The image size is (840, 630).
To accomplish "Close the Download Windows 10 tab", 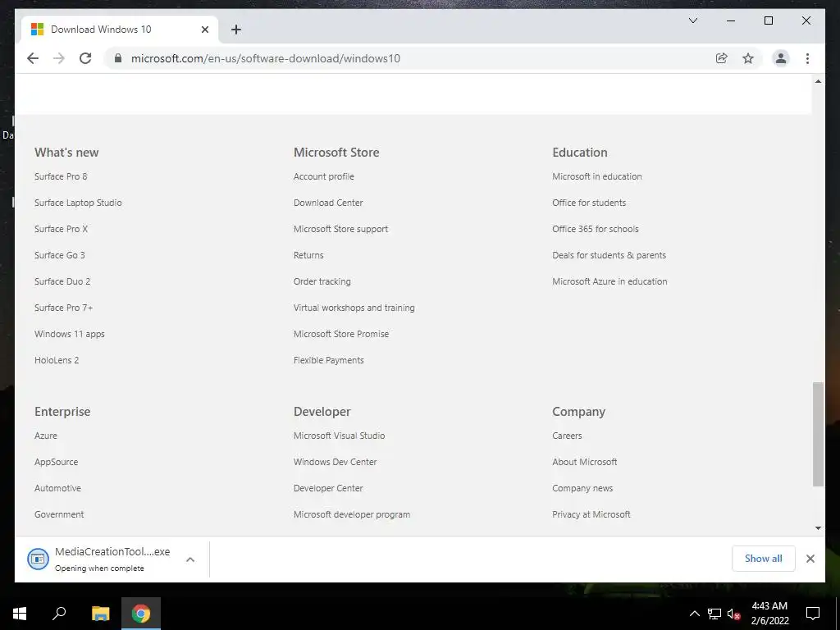I will 204,30.
